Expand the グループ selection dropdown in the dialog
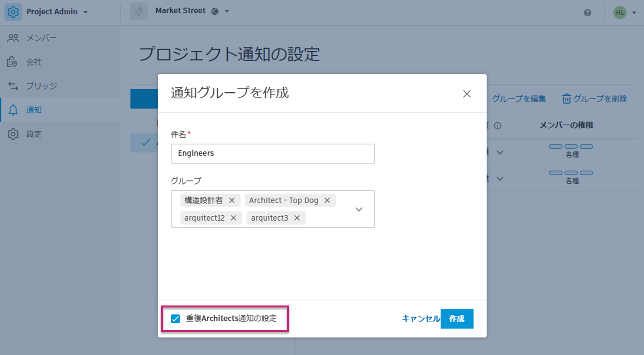The height and width of the screenshot is (355, 644). coord(358,209)
